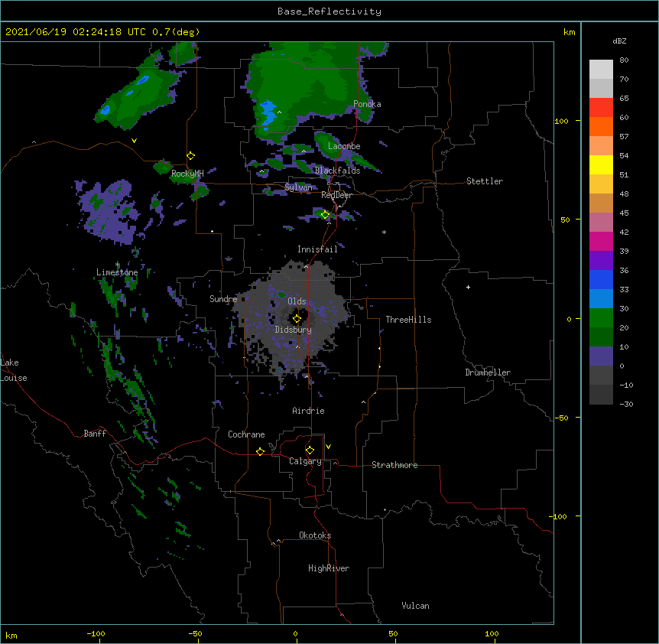Click the ThreeHills city label
Image resolution: width=659 pixels, height=644 pixels.
[408, 320]
